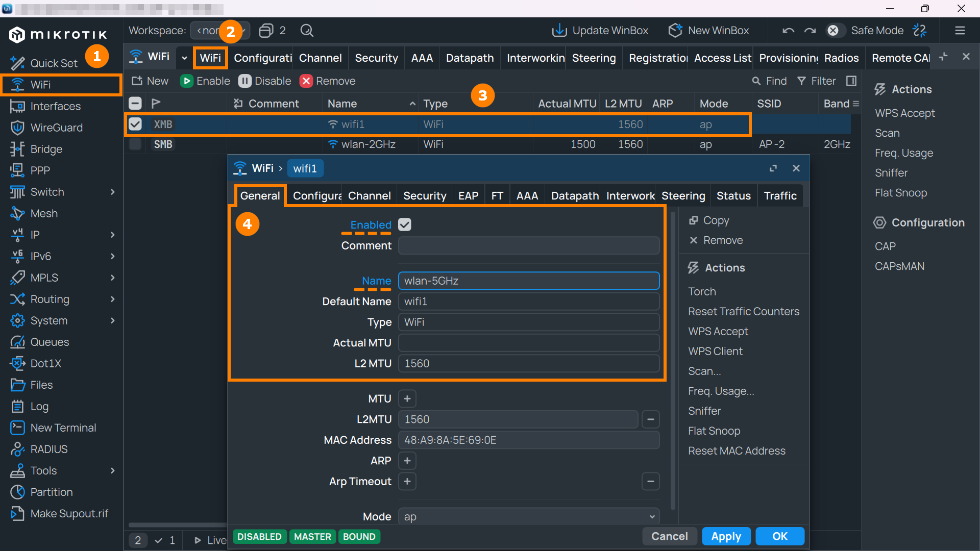The height and width of the screenshot is (551, 980).
Task: Open New Terminal from sidebar
Action: coord(63,428)
